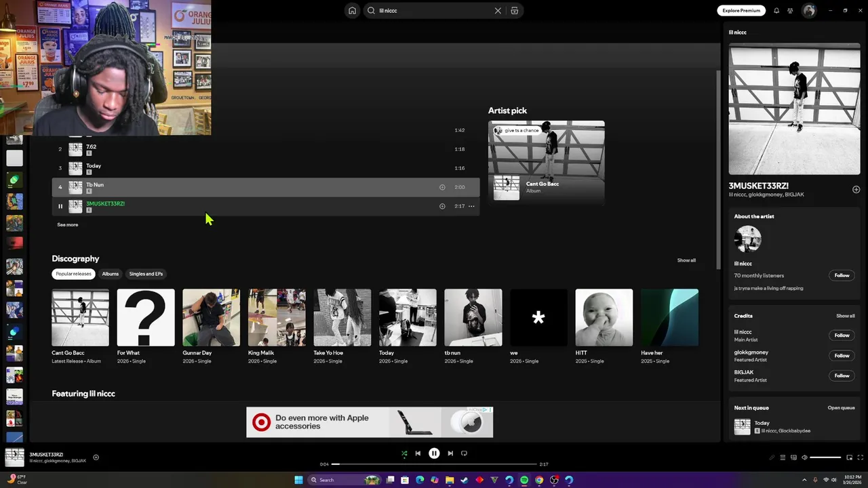Open Friend Activity icon
The image size is (868, 488).
pos(790,11)
